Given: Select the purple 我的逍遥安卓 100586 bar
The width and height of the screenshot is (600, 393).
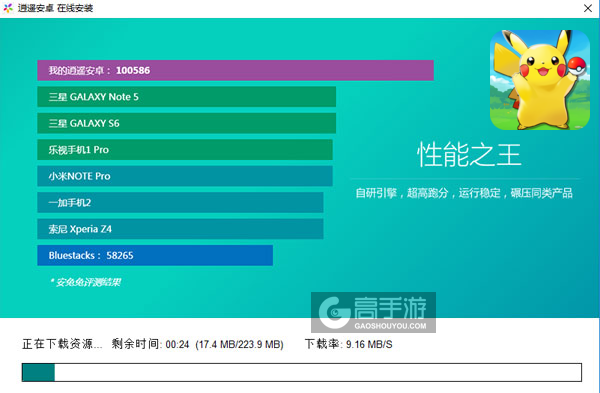Looking at the screenshot, I should tap(235, 70).
